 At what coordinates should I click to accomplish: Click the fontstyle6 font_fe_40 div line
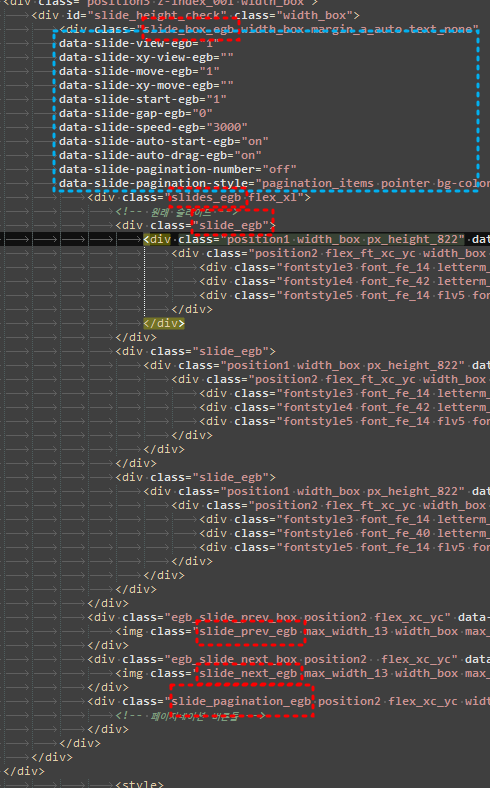(x=345, y=533)
